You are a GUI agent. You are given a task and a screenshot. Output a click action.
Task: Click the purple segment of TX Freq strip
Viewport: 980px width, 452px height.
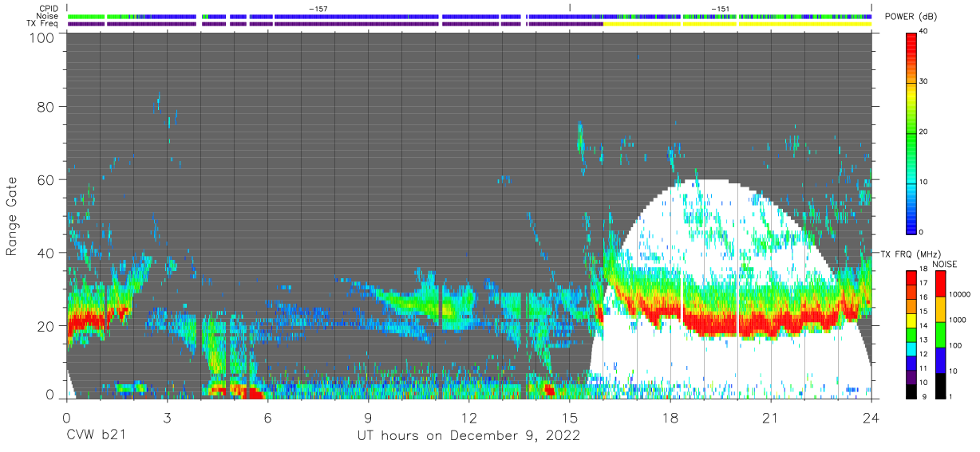[335, 24]
